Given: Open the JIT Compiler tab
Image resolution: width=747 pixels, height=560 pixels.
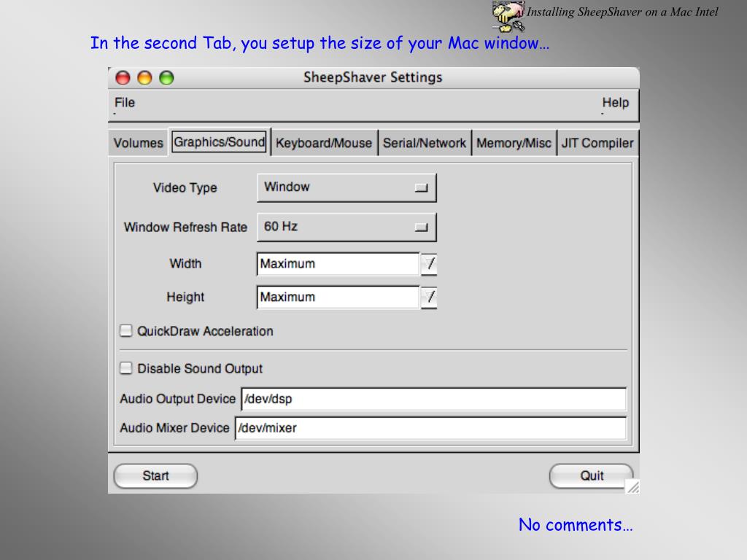Looking at the screenshot, I should [597, 143].
